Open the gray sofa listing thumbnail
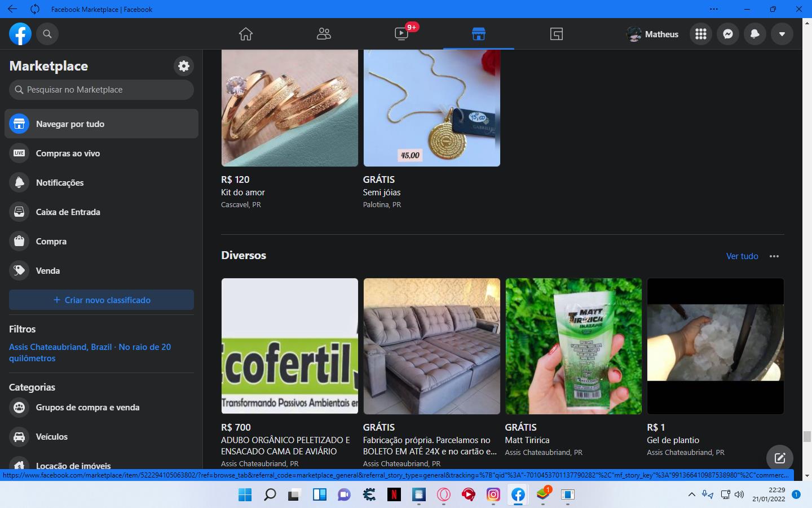Viewport: 812px width, 508px height. click(432, 346)
